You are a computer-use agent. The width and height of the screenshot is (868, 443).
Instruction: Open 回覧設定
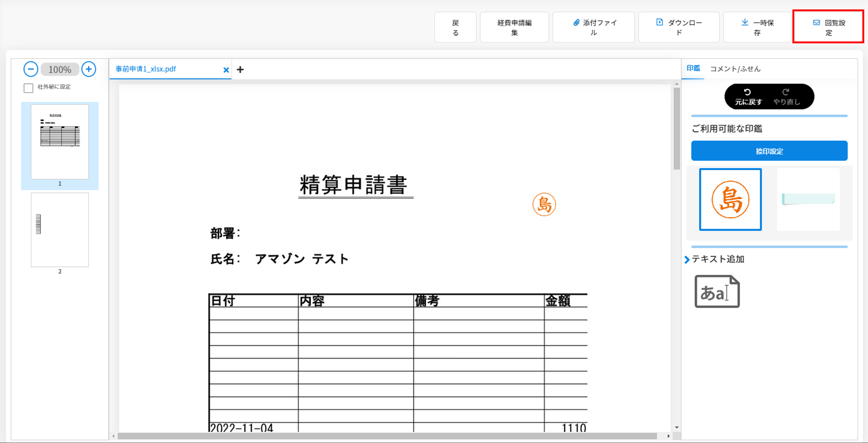[828, 27]
